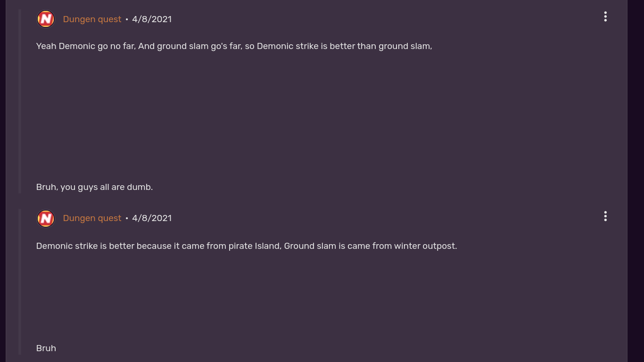Open Dungen quest's profile from second comment
This screenshot has width=644, height=362.
[92, 218]
